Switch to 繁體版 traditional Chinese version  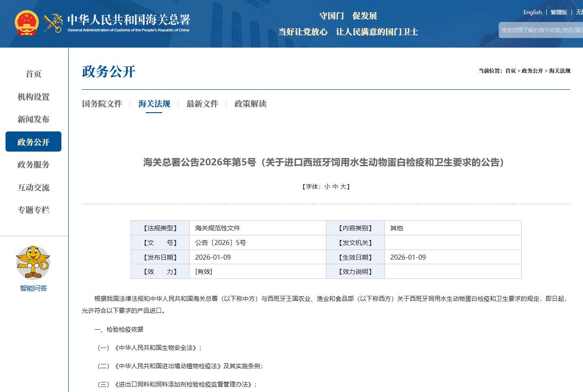pyautogui.click(x=559, y=12)
